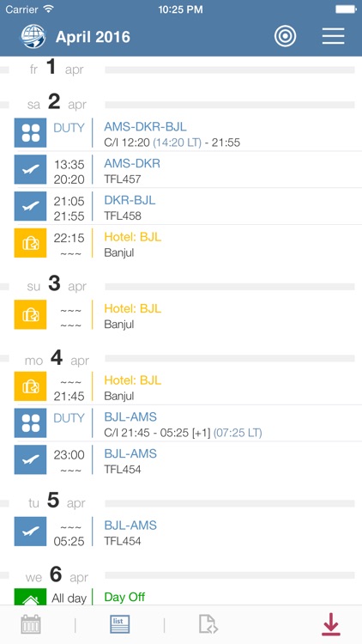Select the AMS-DKR flight link
Viewport: 362px width, 644px height.
tap(132, 163)
